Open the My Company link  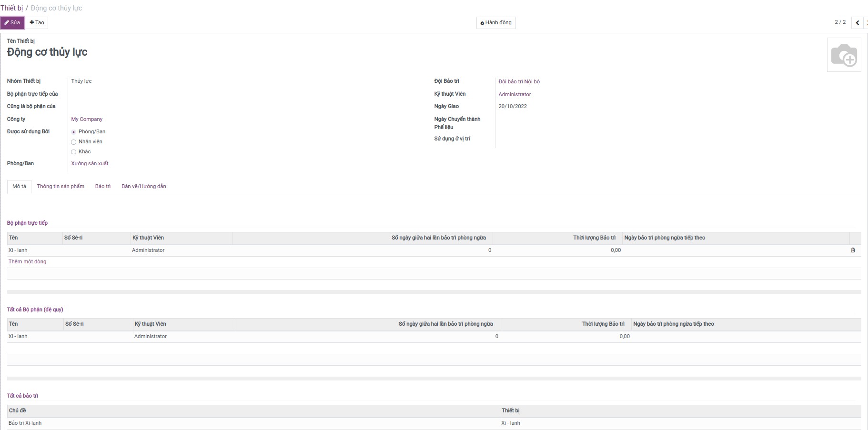click(x=87, y=119)
